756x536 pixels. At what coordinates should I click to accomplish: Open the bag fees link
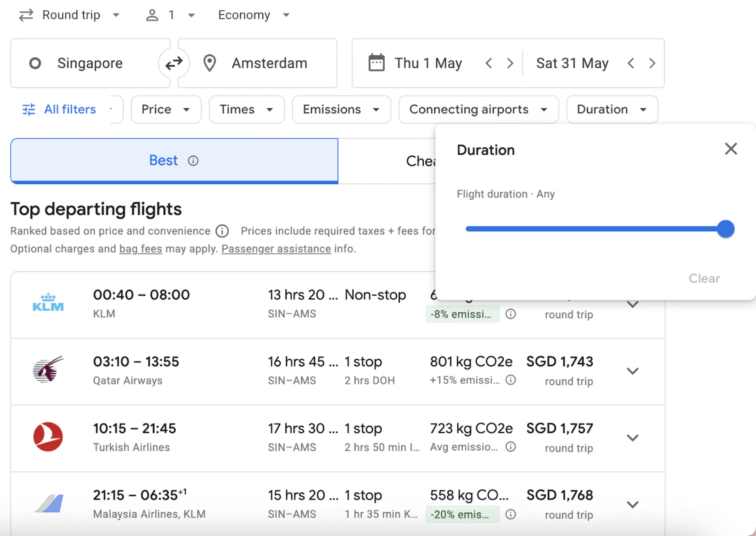click(141, 249)
